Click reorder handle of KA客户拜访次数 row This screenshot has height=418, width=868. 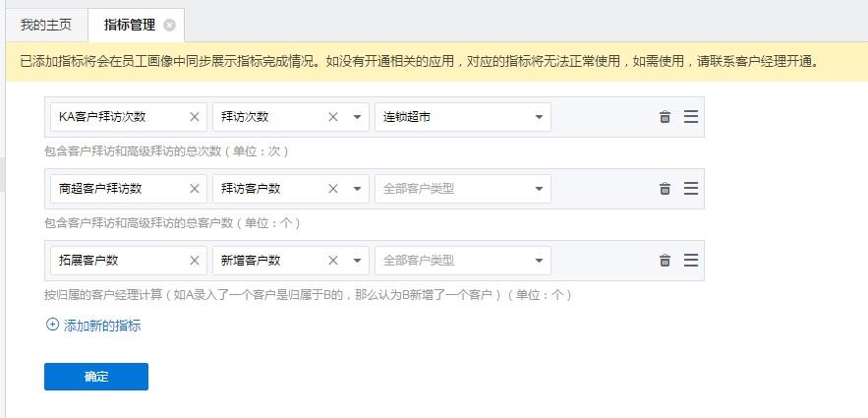(x=691, y=117)
